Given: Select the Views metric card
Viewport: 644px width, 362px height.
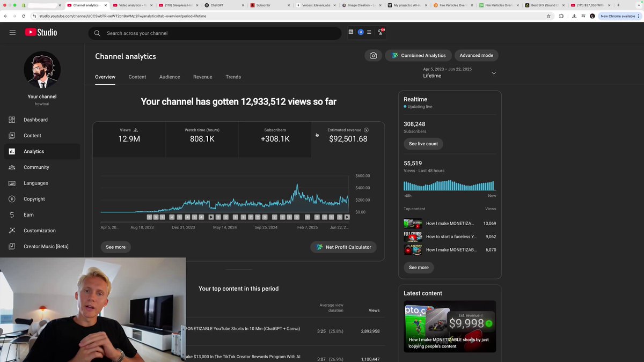Looking at the screenshot, I should (129, 139).
